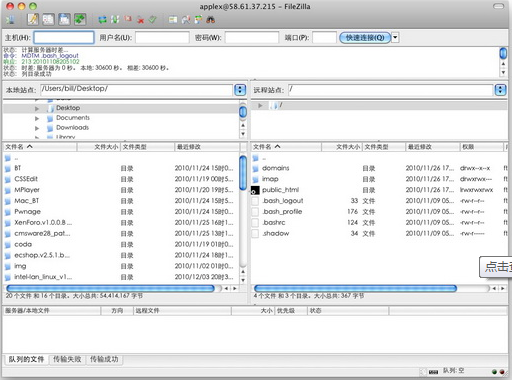Select the XenForo.v1.0.0.8 folder name
Screen dimensions: 512x380
tap(43, 222)
